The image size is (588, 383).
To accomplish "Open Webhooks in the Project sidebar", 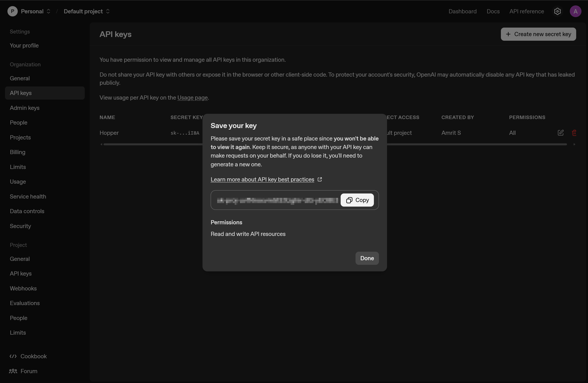I will pyautogui.click(x=23, y=288).
